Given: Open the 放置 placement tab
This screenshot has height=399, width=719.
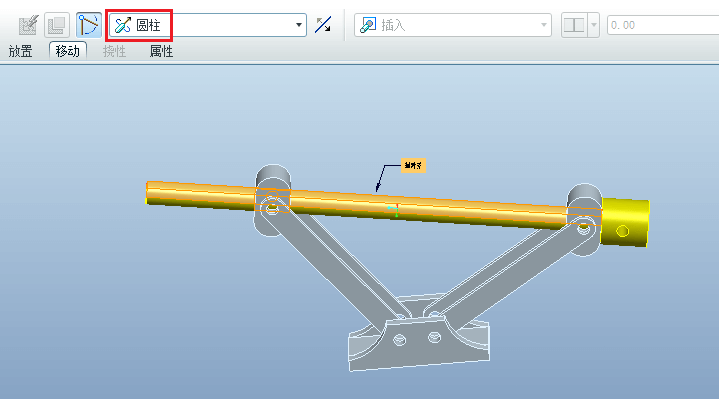Looking at the screenshot, I should click(x=21, y=51).
